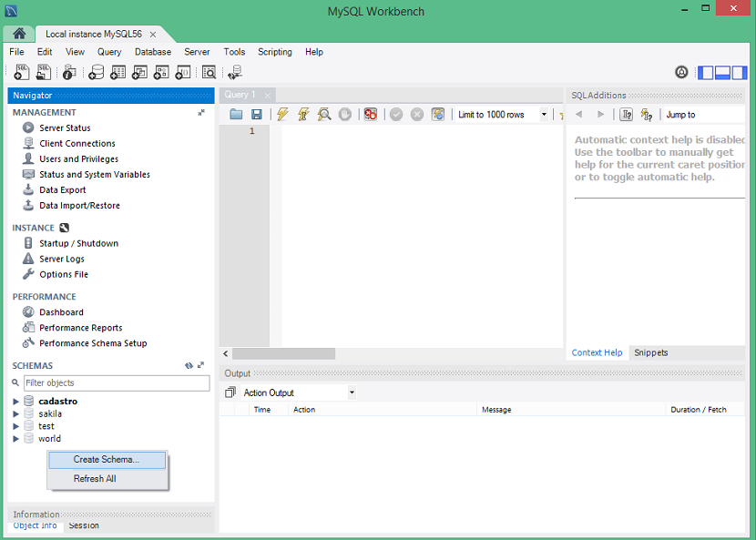Collapse the Management section arrows
Image resolution: width=756 pixels, height=540 pixels.
pos(201,112)
